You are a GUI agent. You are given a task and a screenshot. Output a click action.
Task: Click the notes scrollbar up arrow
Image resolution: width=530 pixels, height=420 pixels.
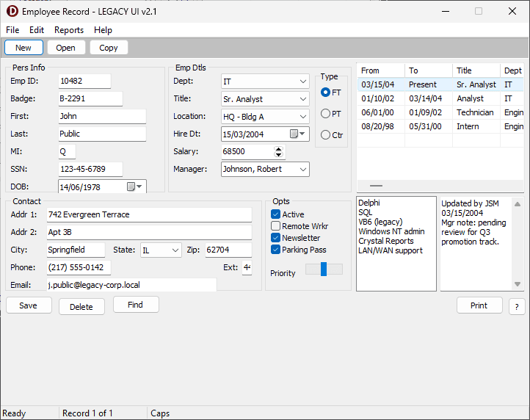tap(518, 204)
